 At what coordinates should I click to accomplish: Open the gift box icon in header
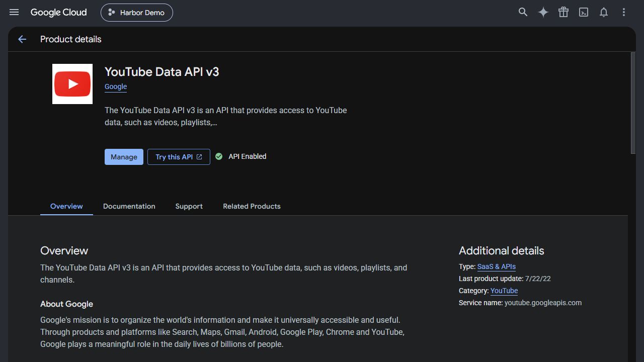(x=563, y=12)
